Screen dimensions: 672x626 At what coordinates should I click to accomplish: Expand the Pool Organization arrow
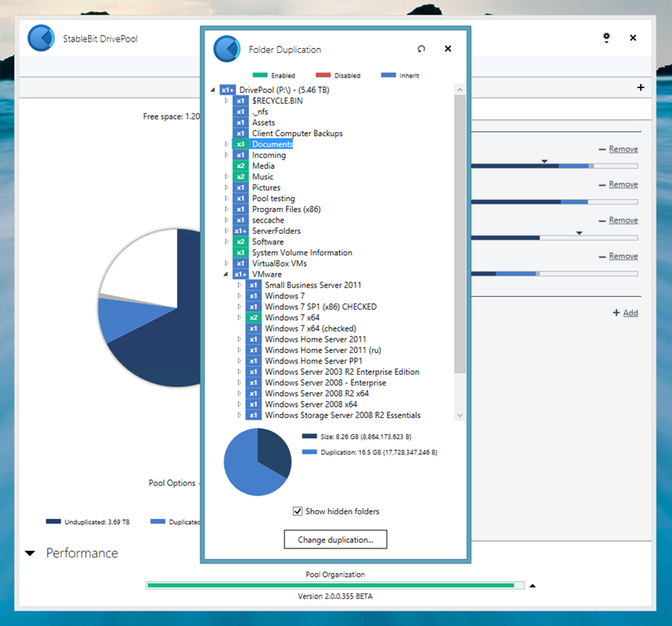coord(533,586)
